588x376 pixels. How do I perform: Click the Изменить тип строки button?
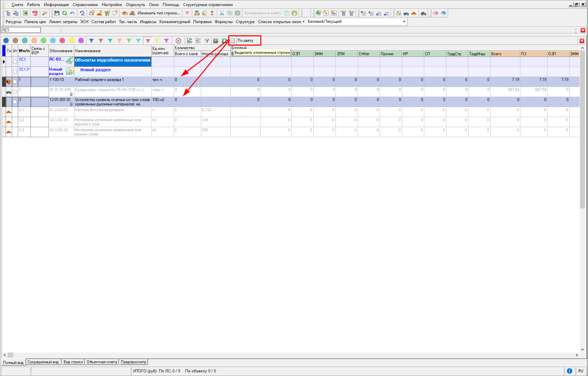pos(158,13)
